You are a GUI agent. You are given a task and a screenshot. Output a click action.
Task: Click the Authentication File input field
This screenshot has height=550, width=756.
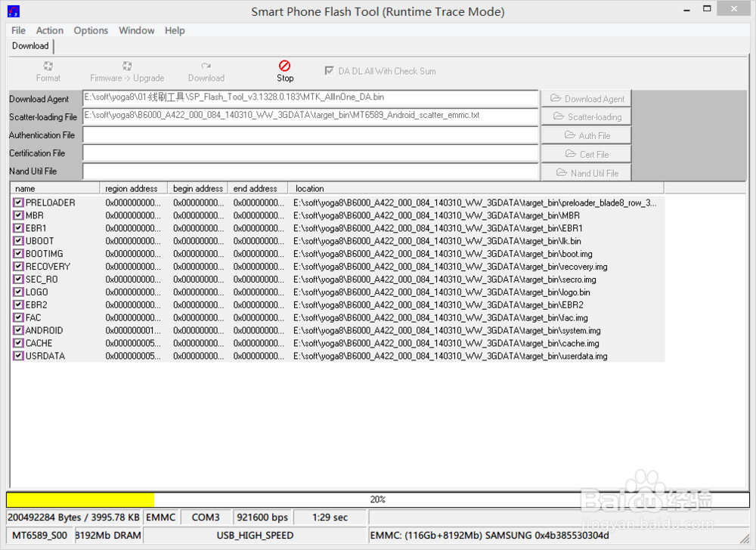pos(311,134)
